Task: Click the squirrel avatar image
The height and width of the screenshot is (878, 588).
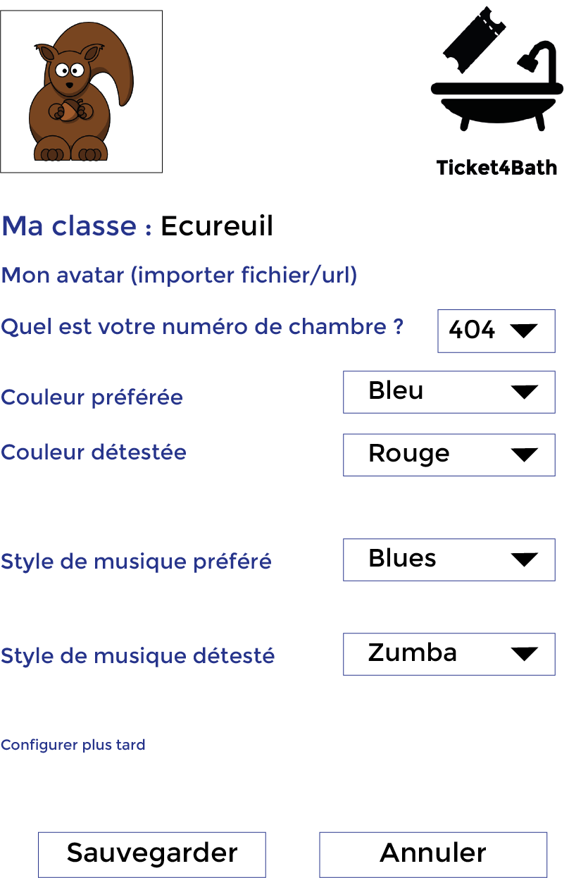Action: 81,92
